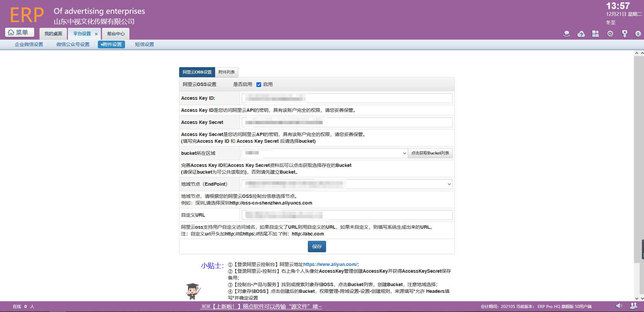
Task: Collapse header with double-chevron up icon
Action: 638,34
